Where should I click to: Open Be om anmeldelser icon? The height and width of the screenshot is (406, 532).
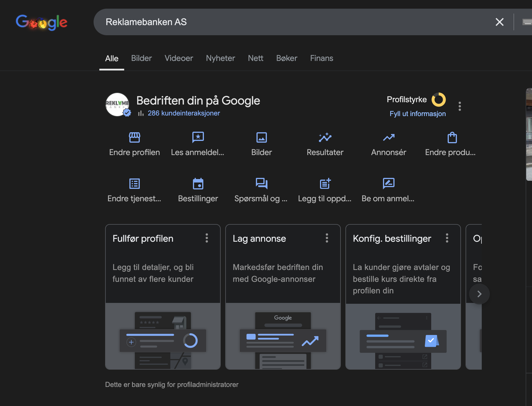point(389,184)
